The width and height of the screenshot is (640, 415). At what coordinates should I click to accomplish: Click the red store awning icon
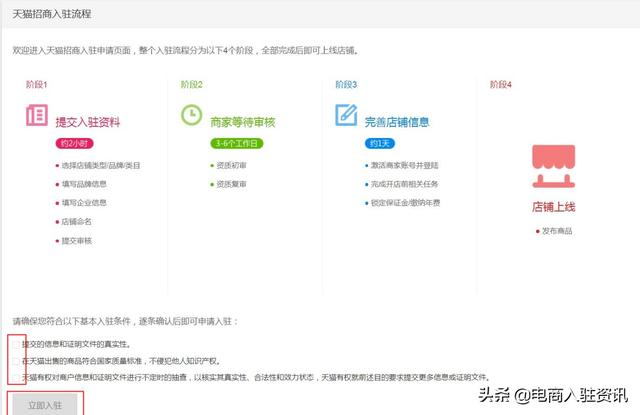pos(553,166)
